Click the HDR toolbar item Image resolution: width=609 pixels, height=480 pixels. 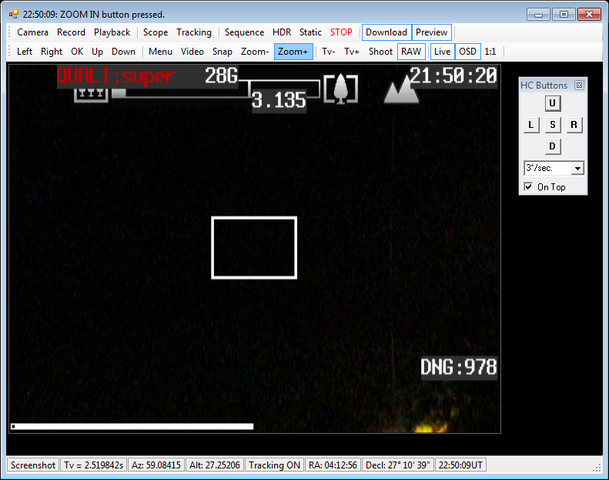click(282, 32)
